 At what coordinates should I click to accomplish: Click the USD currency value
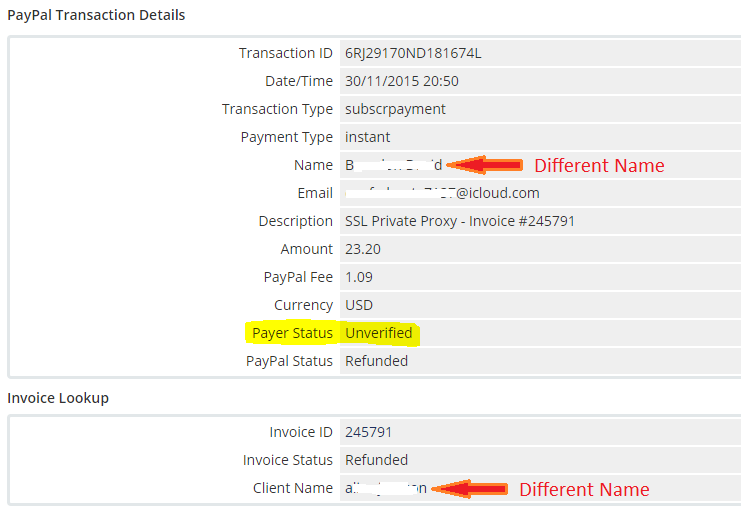pos(359,305)
